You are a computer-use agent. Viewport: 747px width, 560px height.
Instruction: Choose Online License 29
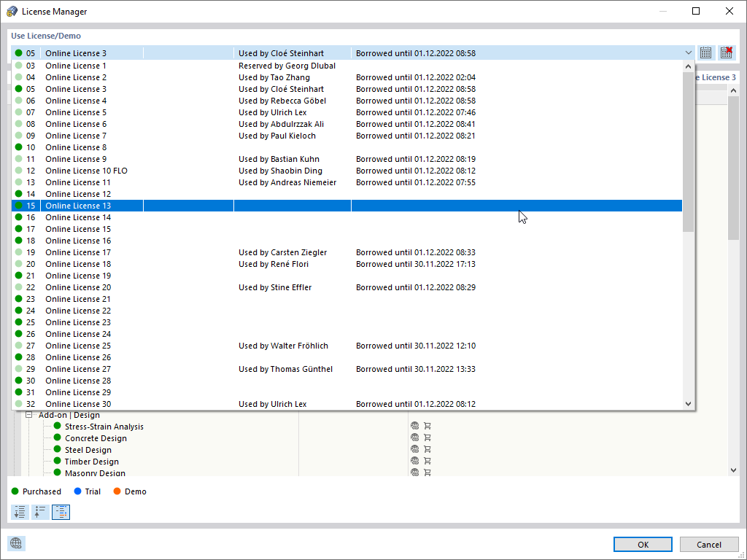point(347,392)
